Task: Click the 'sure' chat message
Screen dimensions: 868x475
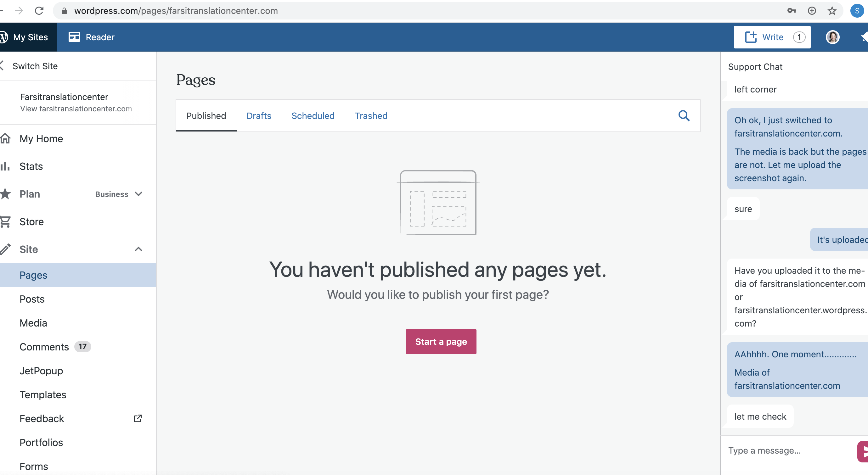Action: coord(743,209)
